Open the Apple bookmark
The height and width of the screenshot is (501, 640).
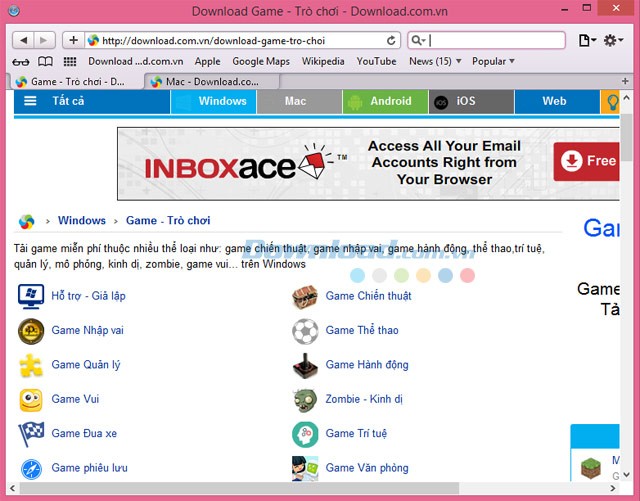tap(207, 61)
